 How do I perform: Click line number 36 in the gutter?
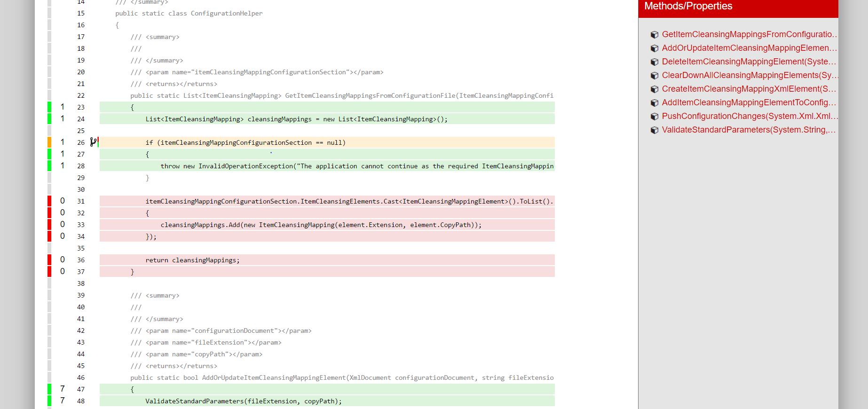point(81,260)
